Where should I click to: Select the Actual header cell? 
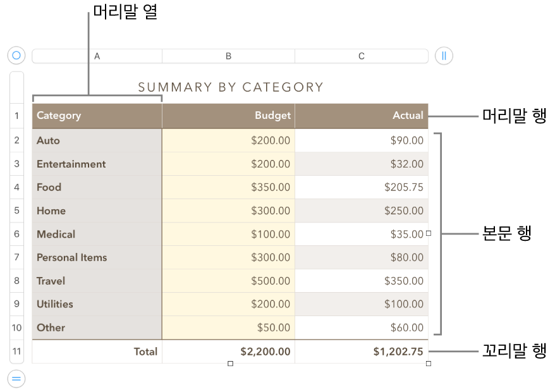click(x=379, y=116)
